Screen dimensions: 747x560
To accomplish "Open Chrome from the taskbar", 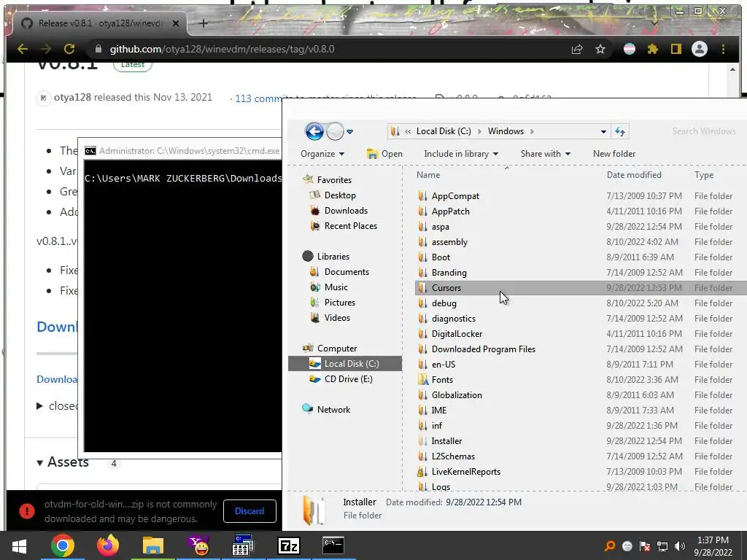I will tap(63, 545).
